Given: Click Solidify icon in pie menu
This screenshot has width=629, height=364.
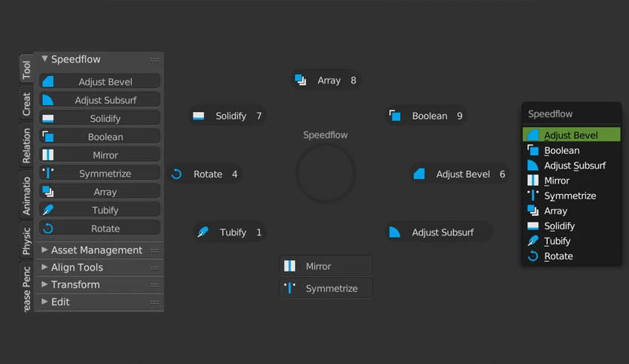Looking at the screenshot, I should [199, 116].
